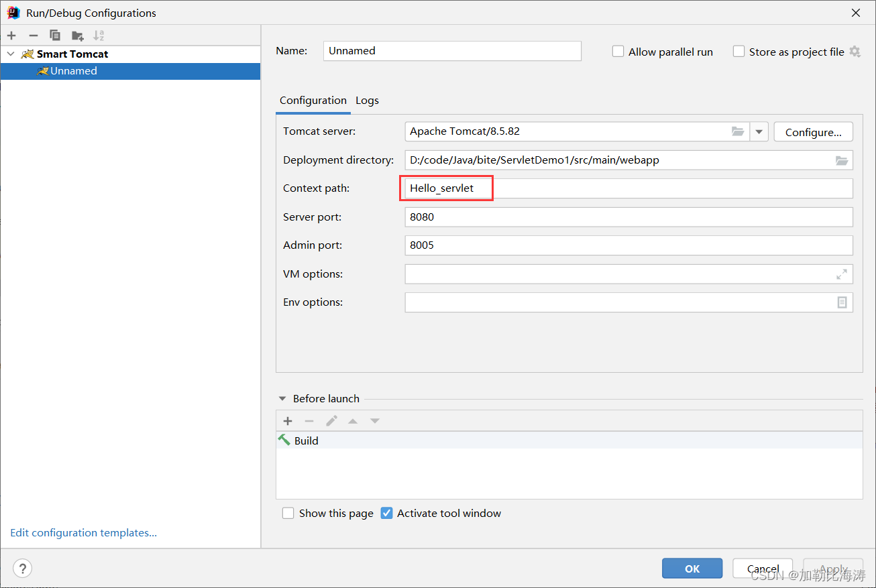Click the Deployment directory folder icon
876x588 pixels.
(842, 160)
